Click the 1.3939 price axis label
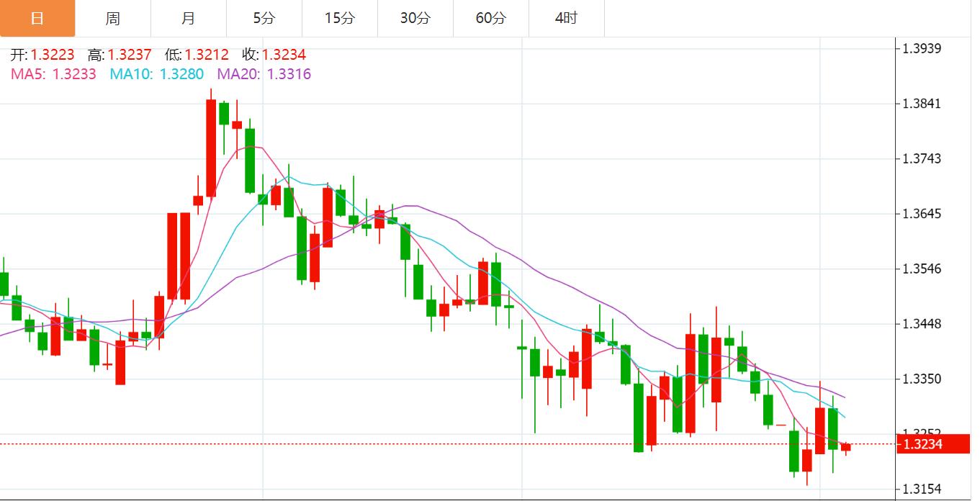Viewport: 980px width, 501px height. click(x=922, y=48)
